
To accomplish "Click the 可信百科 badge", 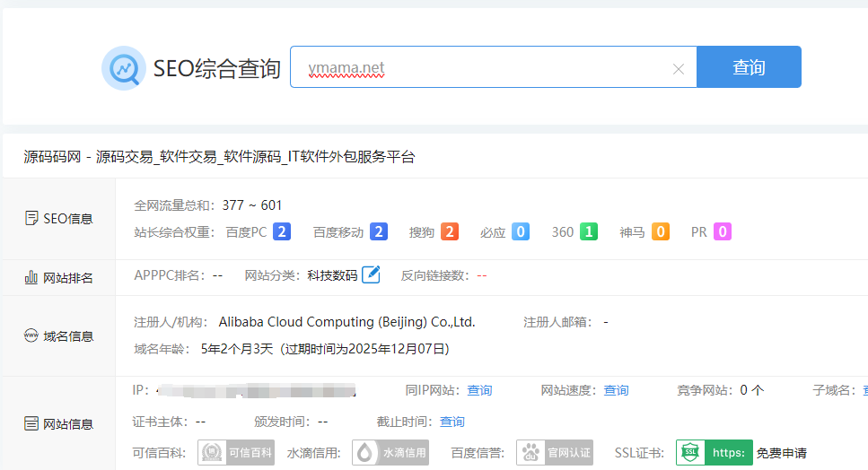I will [236, 452].
